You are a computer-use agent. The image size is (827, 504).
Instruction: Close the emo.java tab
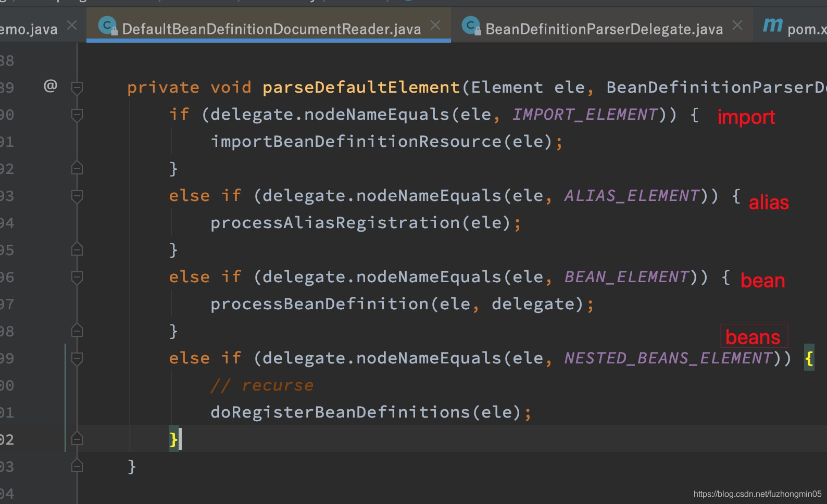point(72,25)
